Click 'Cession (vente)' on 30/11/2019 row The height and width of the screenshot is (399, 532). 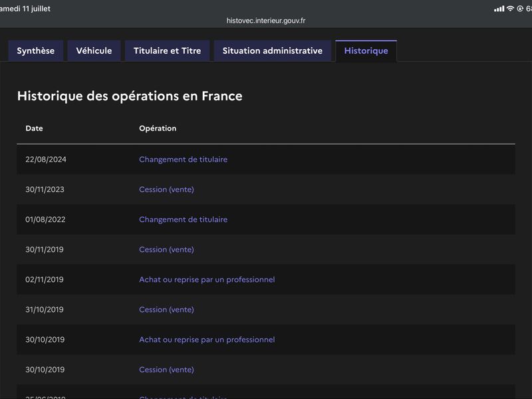167,249
